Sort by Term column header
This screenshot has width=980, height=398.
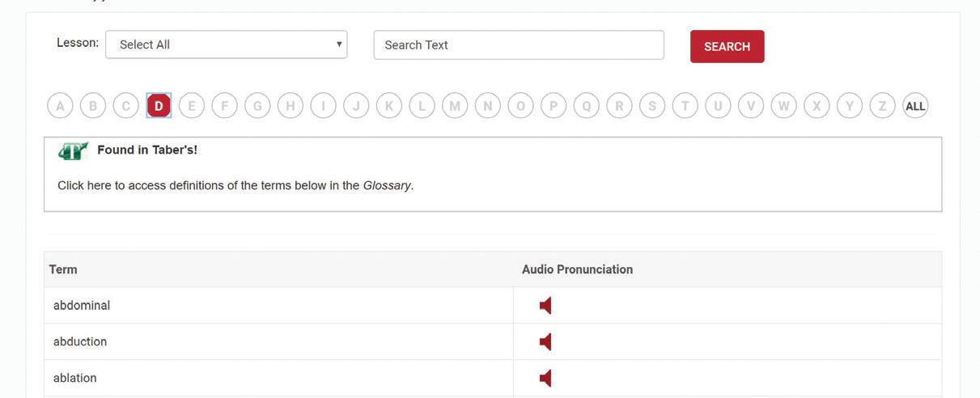(63, 269)
